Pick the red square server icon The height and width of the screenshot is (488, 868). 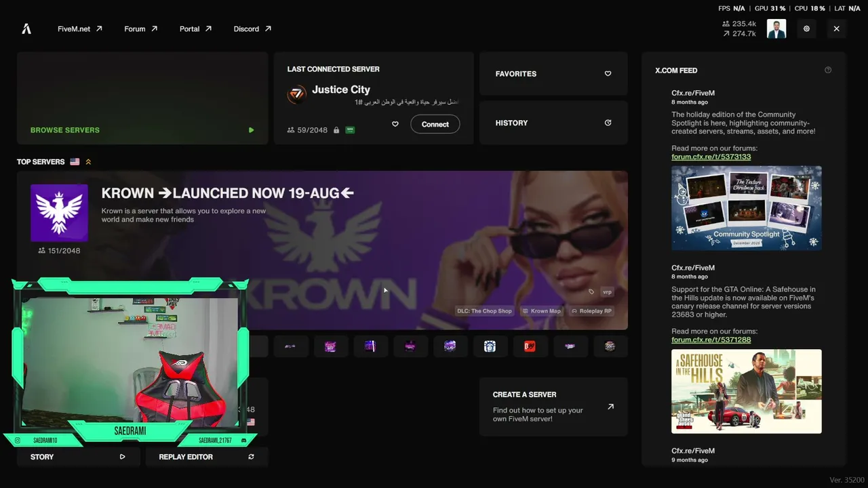(530, 346)
